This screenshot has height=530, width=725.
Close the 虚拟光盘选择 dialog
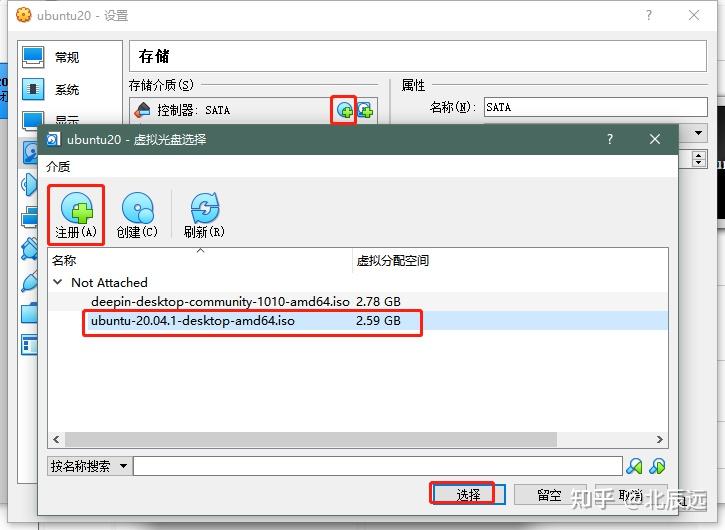point(655,139)
